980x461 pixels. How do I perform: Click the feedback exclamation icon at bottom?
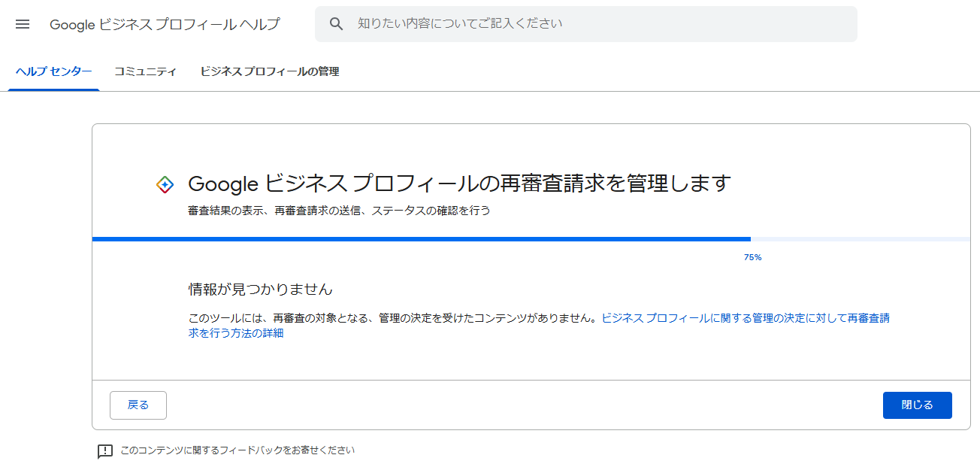105,450
